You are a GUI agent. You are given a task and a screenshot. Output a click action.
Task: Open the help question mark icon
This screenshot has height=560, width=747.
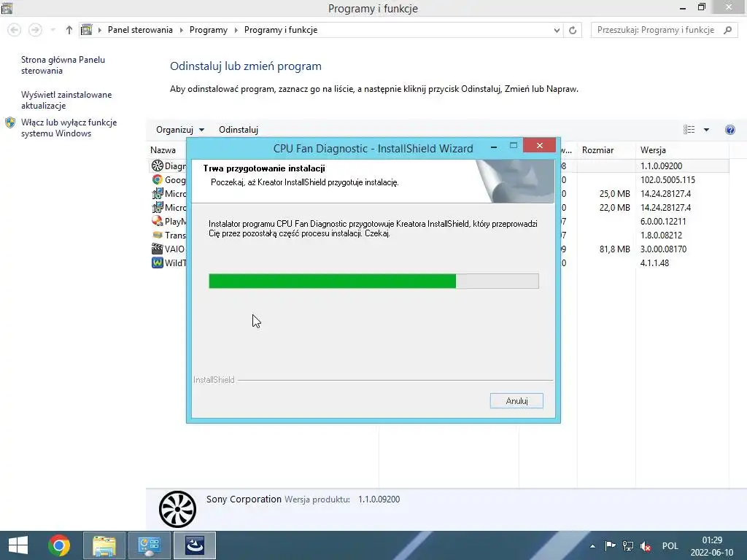pos(729,130)
